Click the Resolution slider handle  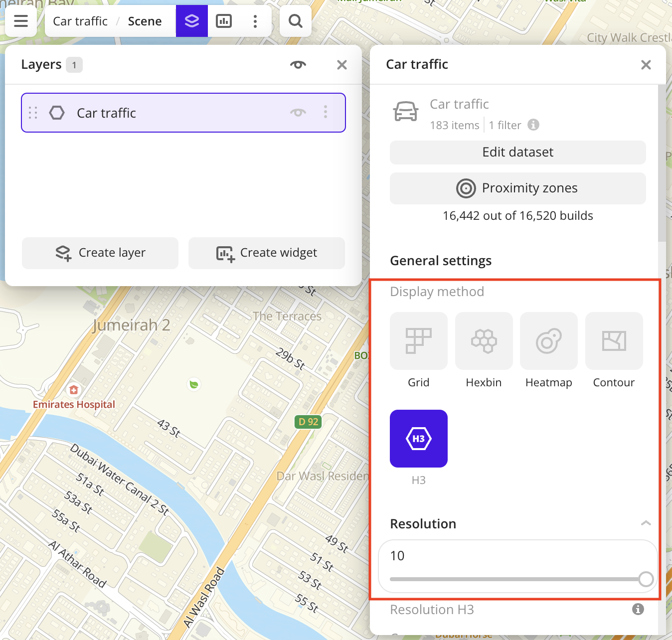646,579
